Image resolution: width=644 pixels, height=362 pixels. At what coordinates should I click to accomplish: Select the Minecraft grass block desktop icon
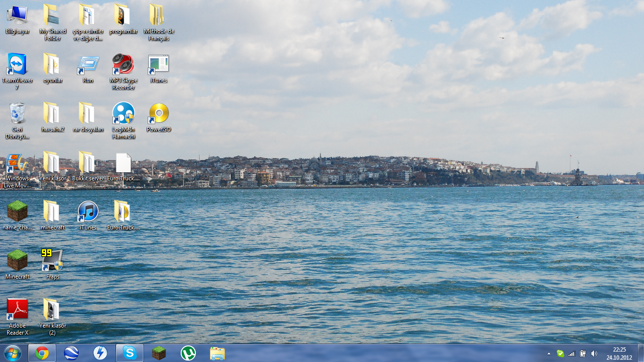[17, 265]
